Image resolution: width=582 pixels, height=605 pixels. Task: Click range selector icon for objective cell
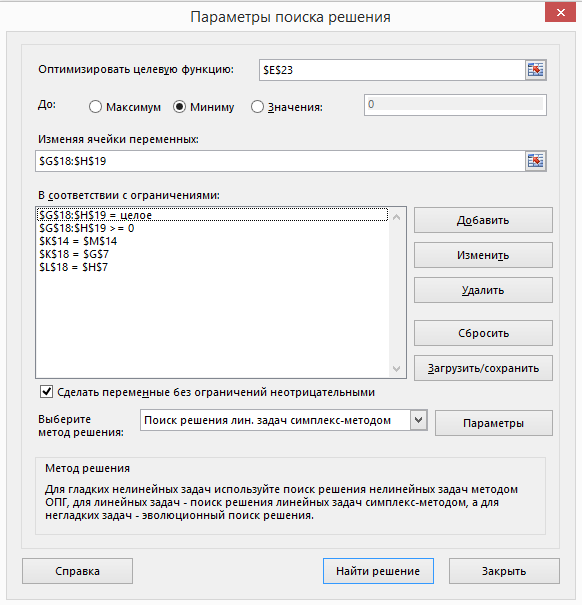pyautogui.click(x=535, y=70)
